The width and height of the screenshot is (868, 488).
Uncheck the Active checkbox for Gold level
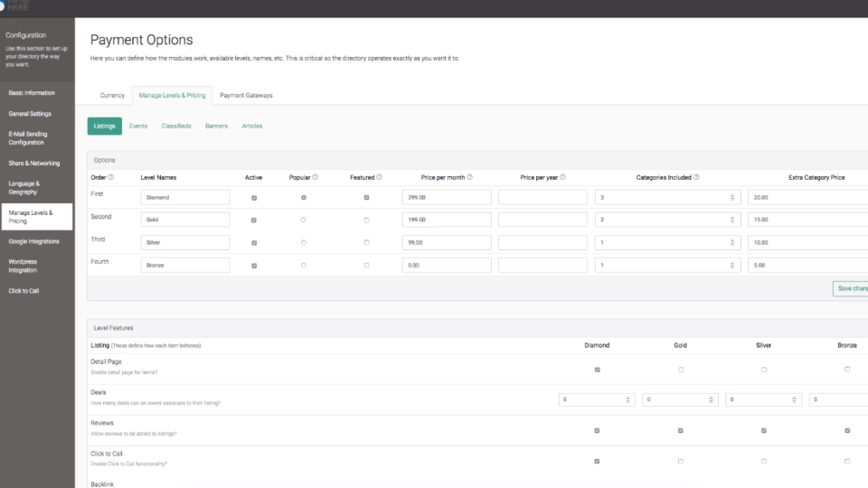pos(254,221)
